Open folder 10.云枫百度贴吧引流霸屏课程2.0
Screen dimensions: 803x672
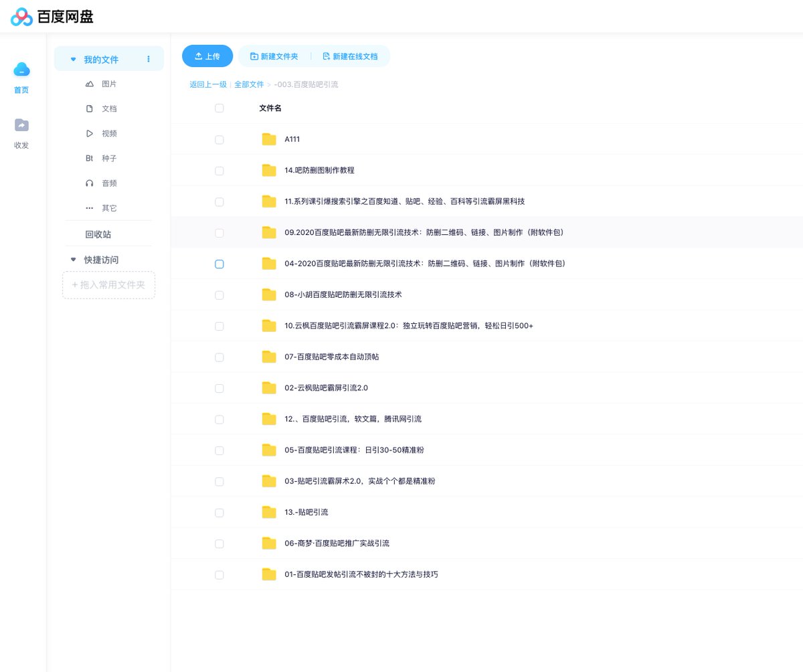(409, 325)
